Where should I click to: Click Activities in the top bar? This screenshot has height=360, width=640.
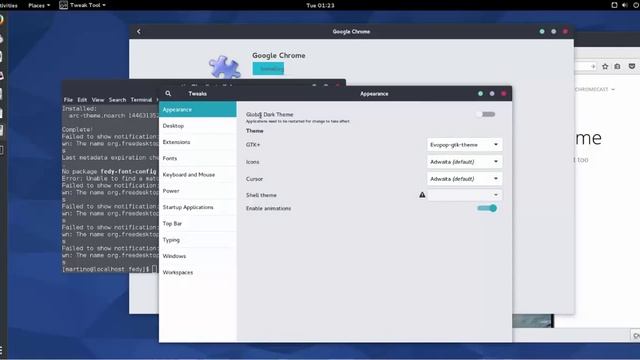tap(9, 5)
